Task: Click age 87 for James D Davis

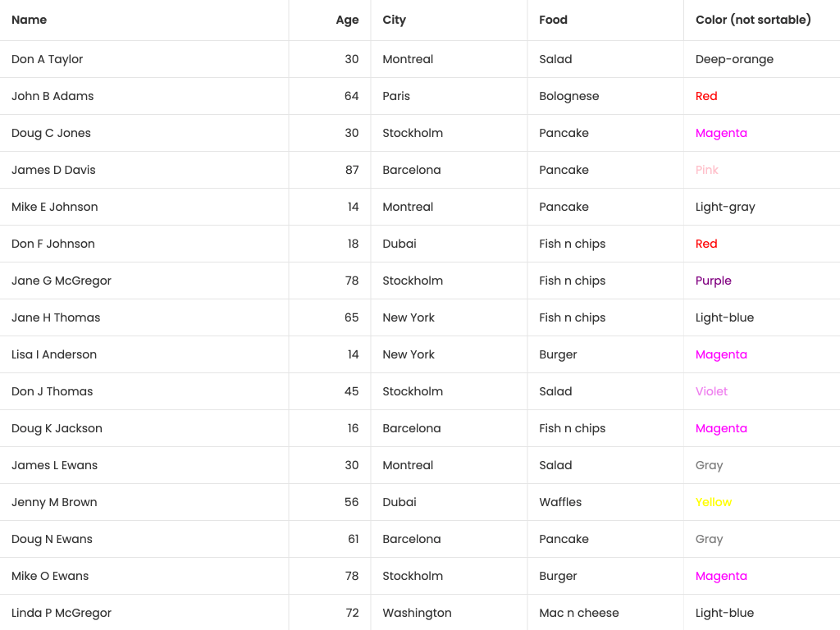Action: pyautogui.click(x=352, y=170)
